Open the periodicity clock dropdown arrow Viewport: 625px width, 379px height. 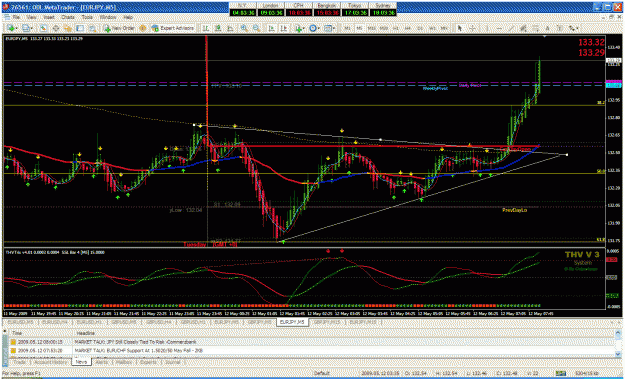click(319, 28)
